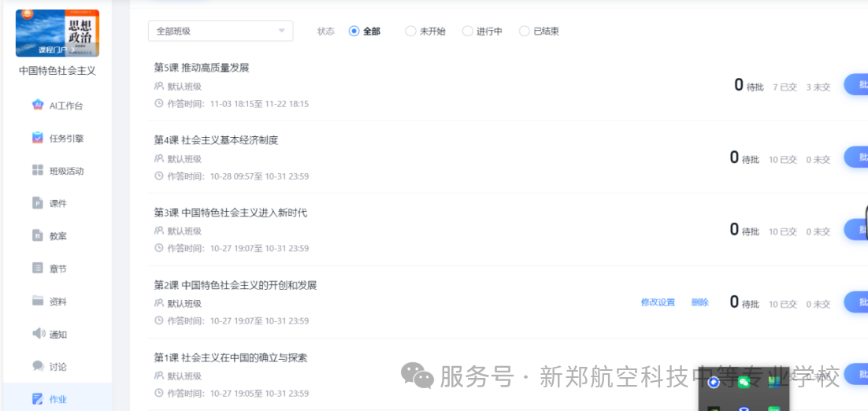Open the 课件 file icon
The image size is (868, 411).
(38, 203)
